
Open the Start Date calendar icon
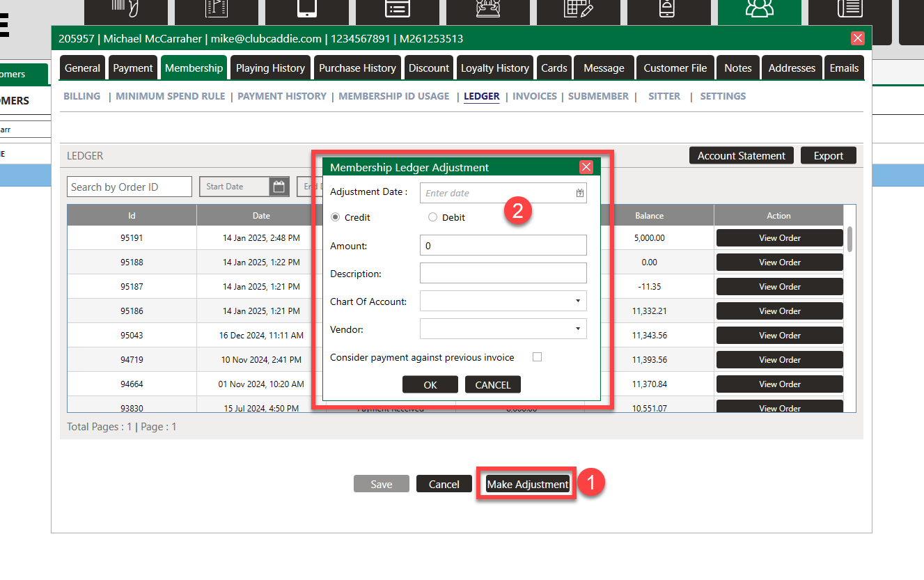(279, 187)
